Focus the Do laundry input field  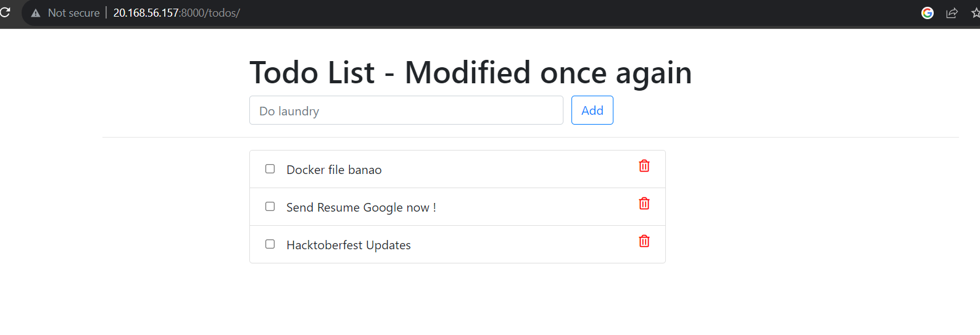tap(406, 110)
